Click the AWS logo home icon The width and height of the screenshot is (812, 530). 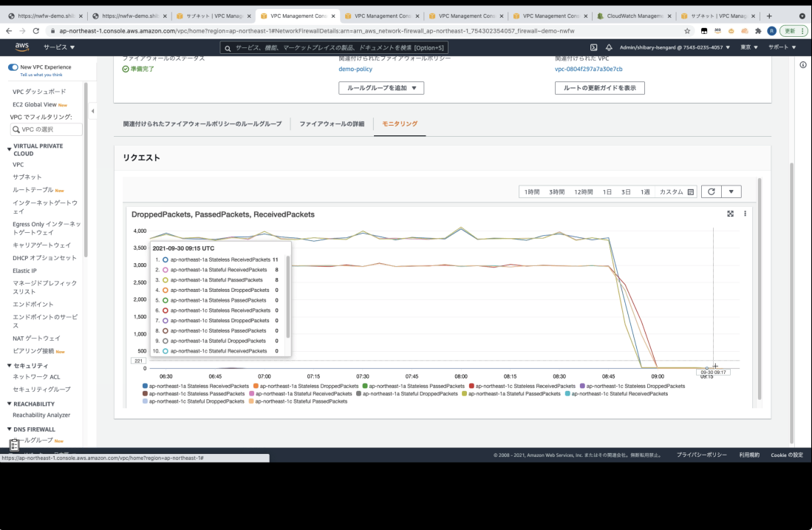click(x=21, y=47)
